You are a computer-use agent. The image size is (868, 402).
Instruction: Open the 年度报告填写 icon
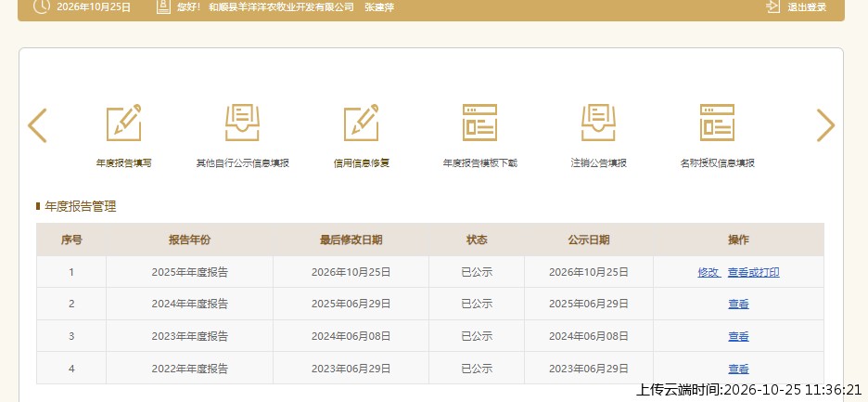click(x=123, y=123)
